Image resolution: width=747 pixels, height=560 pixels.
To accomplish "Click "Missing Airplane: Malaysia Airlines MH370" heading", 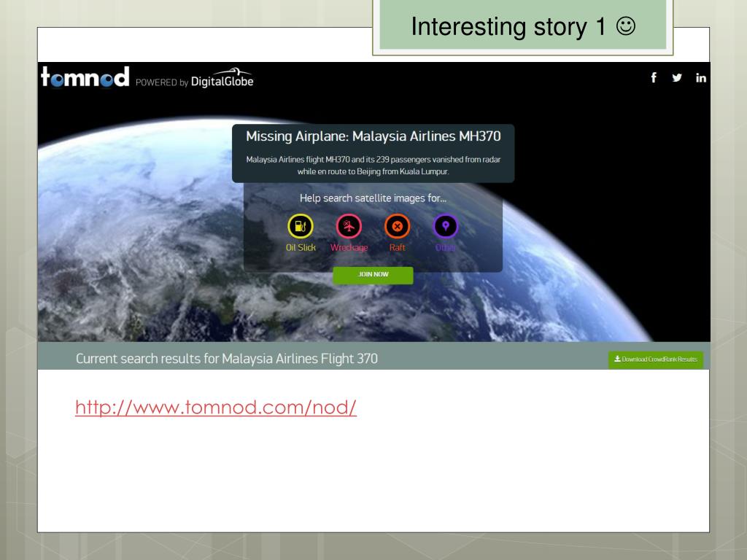I will coord(373,136).
